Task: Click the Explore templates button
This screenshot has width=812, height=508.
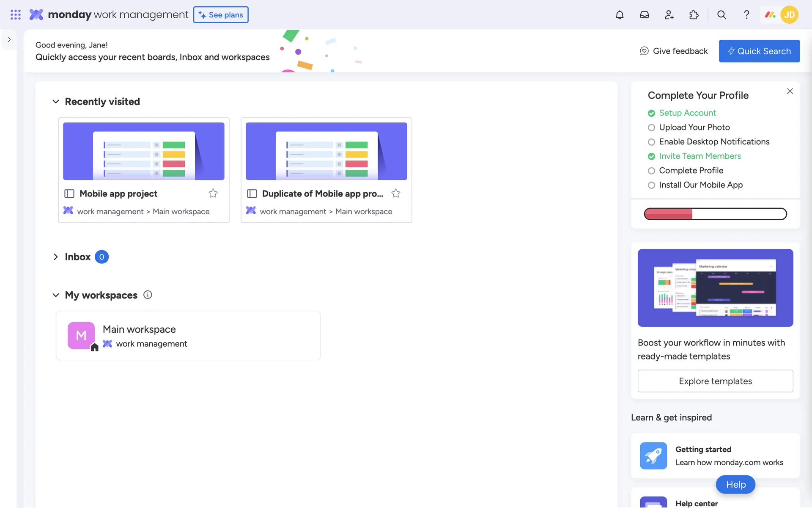Action: pos(715,381)
